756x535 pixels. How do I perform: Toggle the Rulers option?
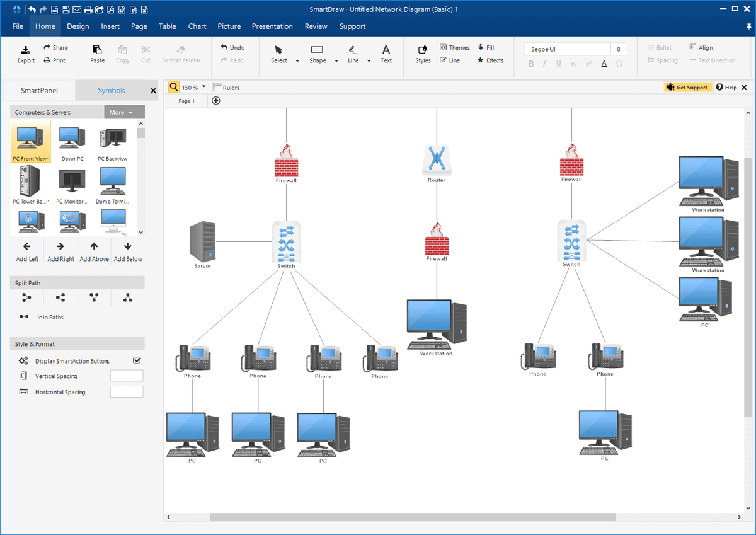point(226,88)
